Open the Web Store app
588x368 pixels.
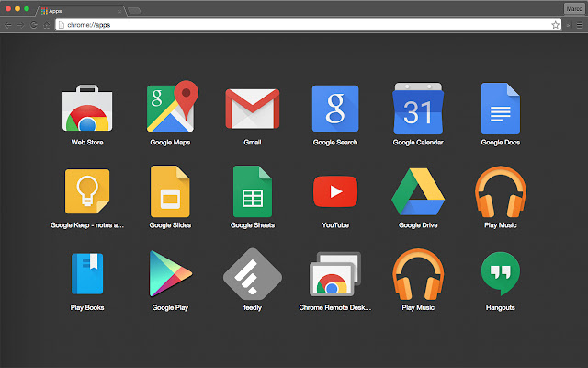(87, 109)
